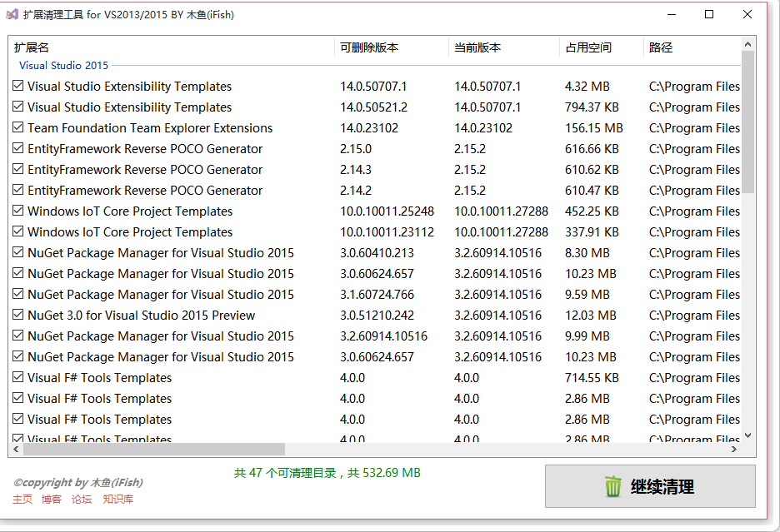Click the 3.0.60410.213 version cell

tap(377, 253)
